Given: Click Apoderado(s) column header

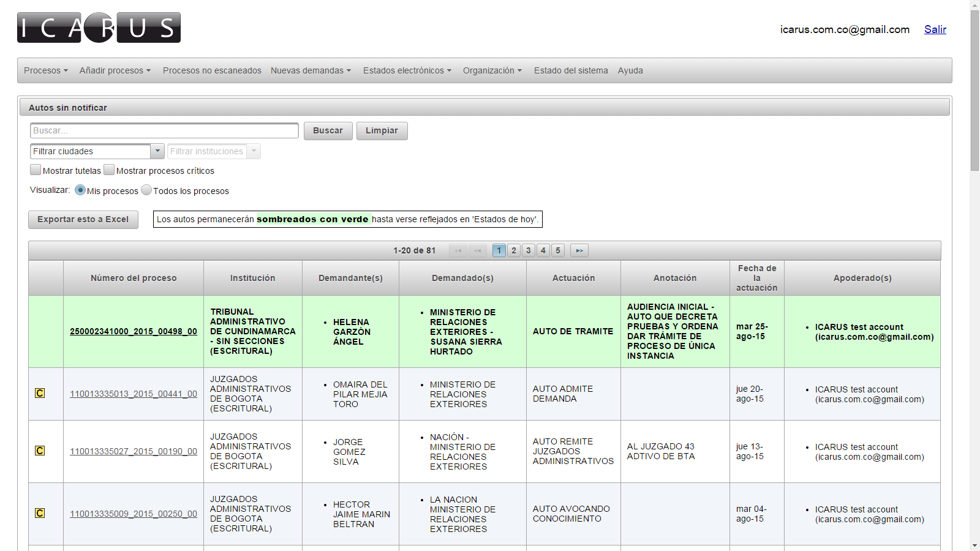Looking at the screenshot, I should tap(862, 278).
